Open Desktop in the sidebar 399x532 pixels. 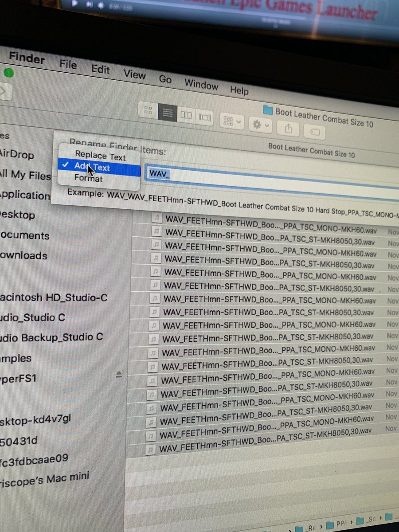[x=18, y=215]
